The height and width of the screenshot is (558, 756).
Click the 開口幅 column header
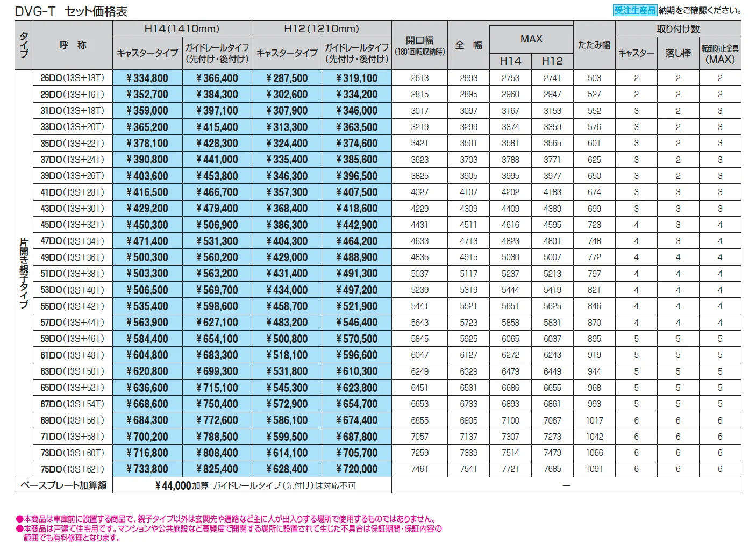click(x=419, y=45)
